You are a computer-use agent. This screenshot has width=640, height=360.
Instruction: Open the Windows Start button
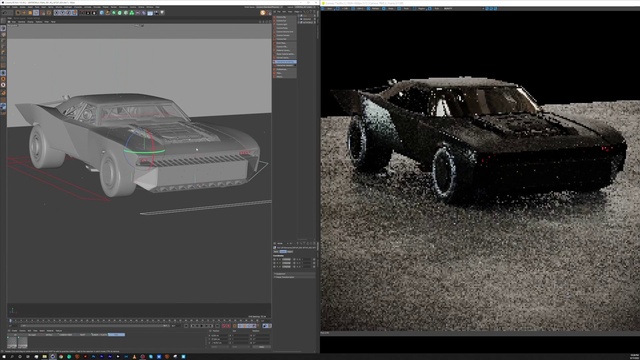pos(4,356)
